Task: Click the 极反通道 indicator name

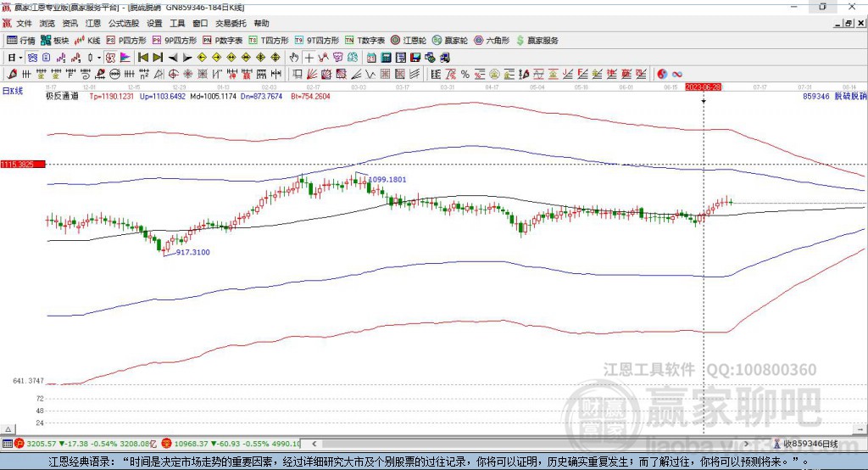Action: coord(62,96)
